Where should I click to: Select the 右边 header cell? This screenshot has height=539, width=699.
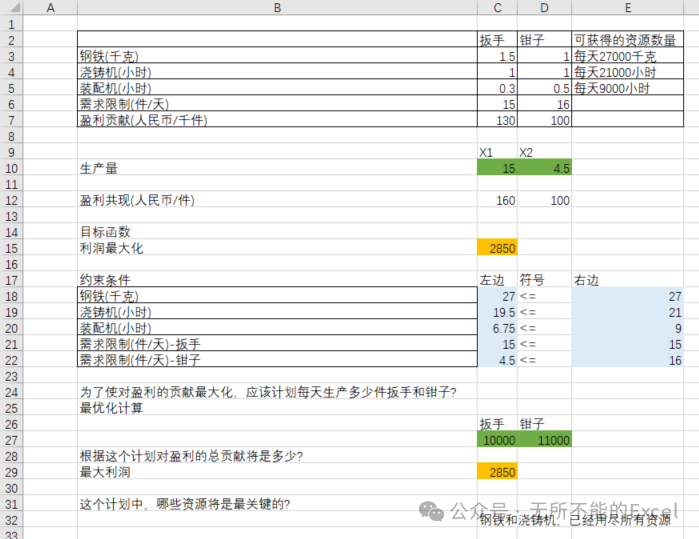(627, 280)
